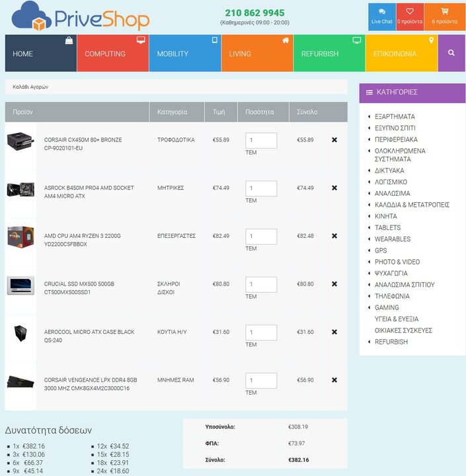This screenshot has height=476, width=466.
Task: Open the ΤΗΛΕΦΩΝΙΑ category
Action: [x=392, y=296]
